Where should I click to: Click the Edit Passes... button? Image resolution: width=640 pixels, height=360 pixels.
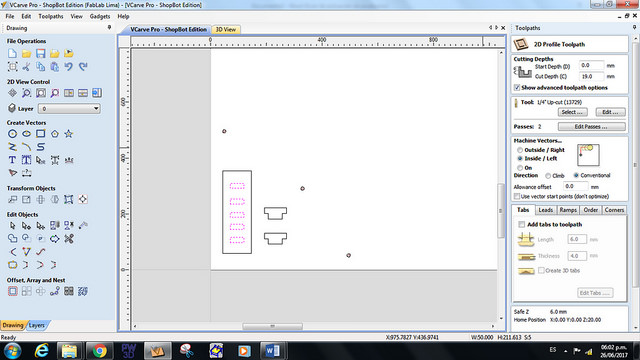tap(591, 127)
